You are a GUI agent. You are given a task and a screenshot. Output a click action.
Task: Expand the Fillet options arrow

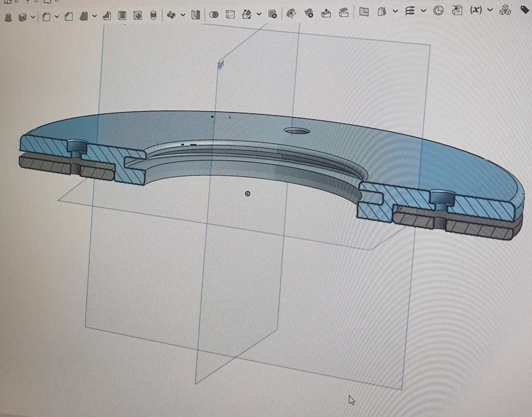click(57, 16)
